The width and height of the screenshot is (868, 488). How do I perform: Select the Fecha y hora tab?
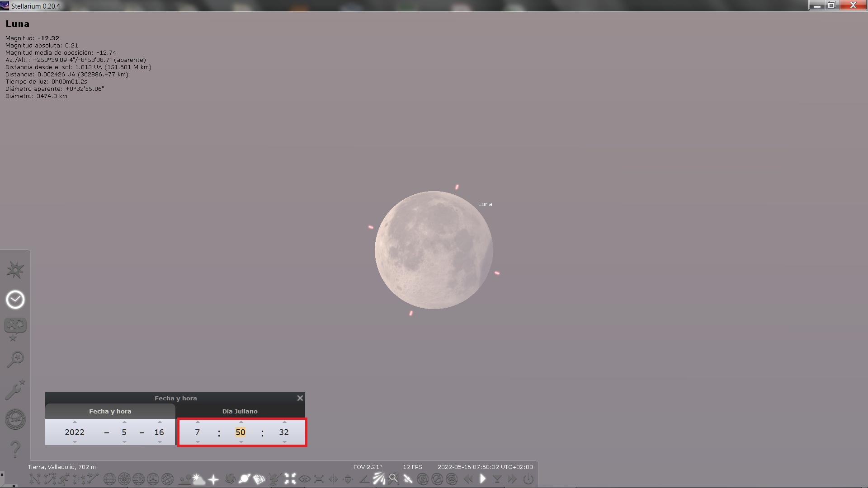(110, 411)
